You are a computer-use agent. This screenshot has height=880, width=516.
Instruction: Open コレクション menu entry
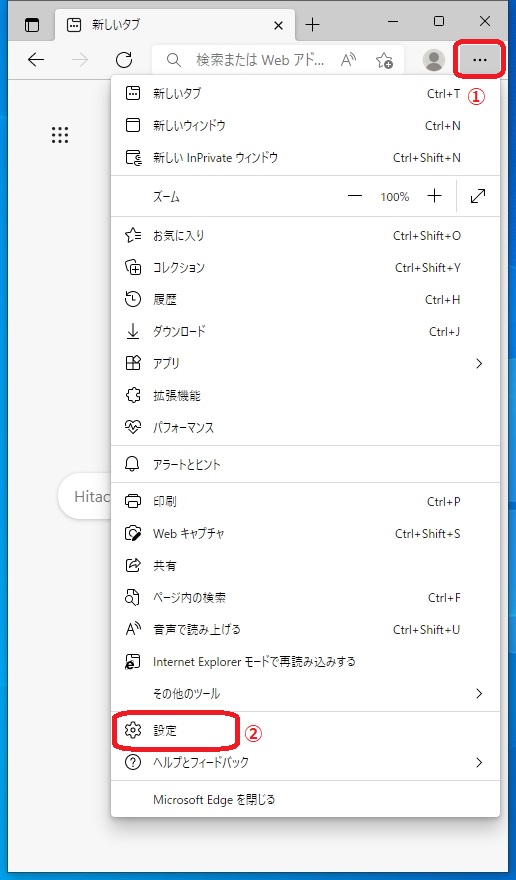coord(305,268)
